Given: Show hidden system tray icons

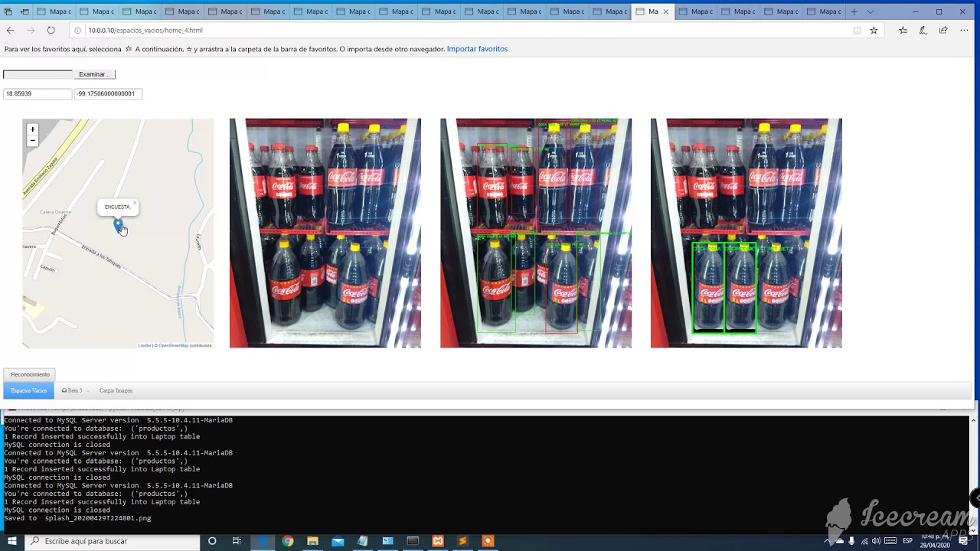Looking at the screenshot, I should point(828,541).
